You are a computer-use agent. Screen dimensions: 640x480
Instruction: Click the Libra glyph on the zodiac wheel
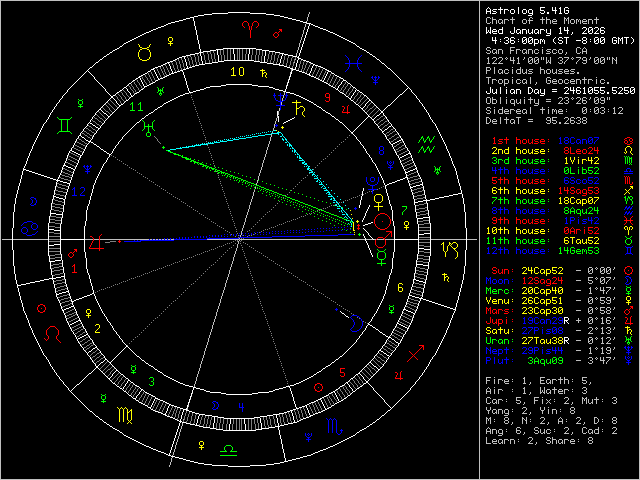(228, 451)
